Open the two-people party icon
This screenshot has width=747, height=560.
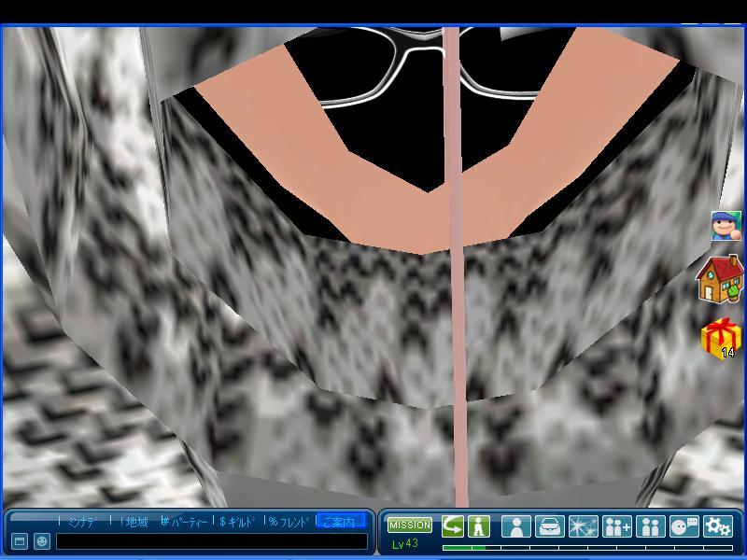coord(651,526)
